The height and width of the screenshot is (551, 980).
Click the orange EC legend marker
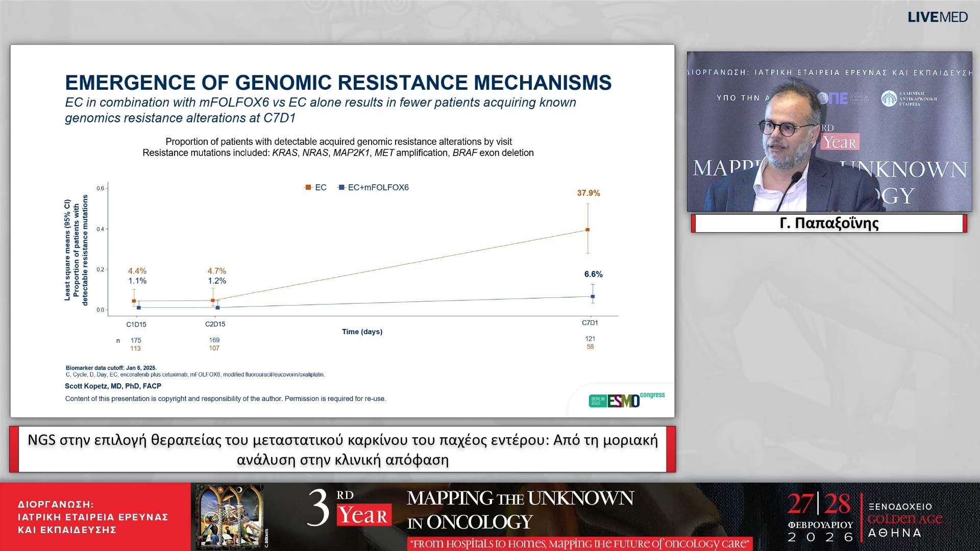[x=308, y=187]
